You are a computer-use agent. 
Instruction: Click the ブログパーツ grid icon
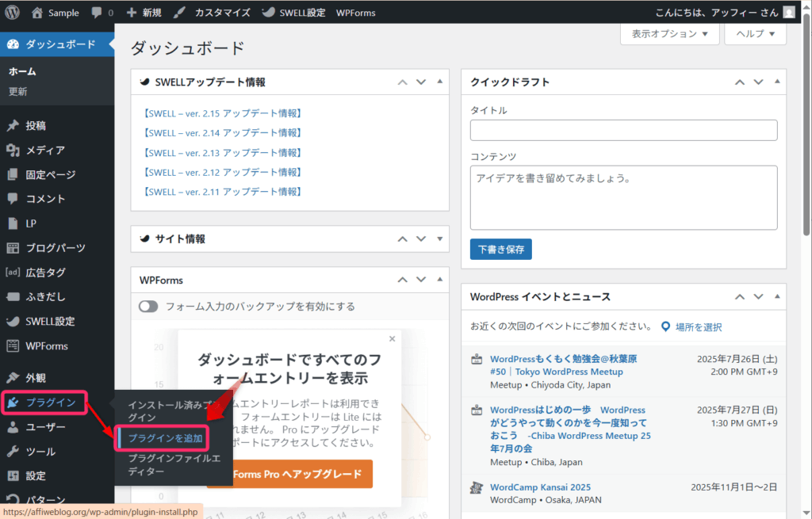13,248
